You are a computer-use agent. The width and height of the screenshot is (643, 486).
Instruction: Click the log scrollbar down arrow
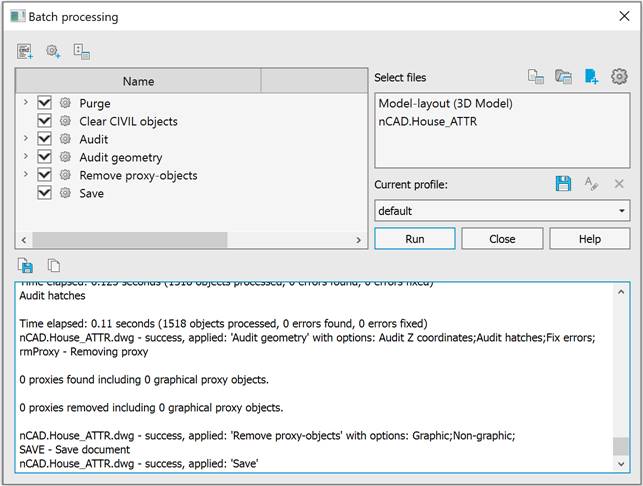pyautogui.click(x=621, y=464)
